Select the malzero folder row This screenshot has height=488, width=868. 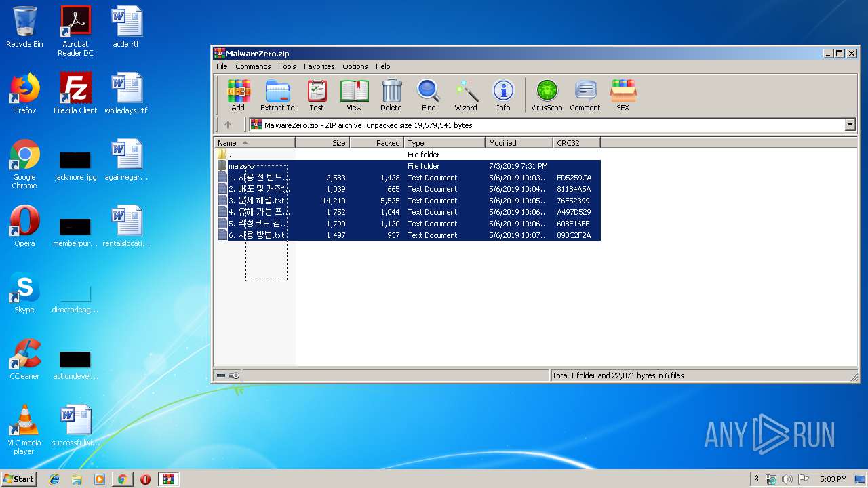(408, 166)
